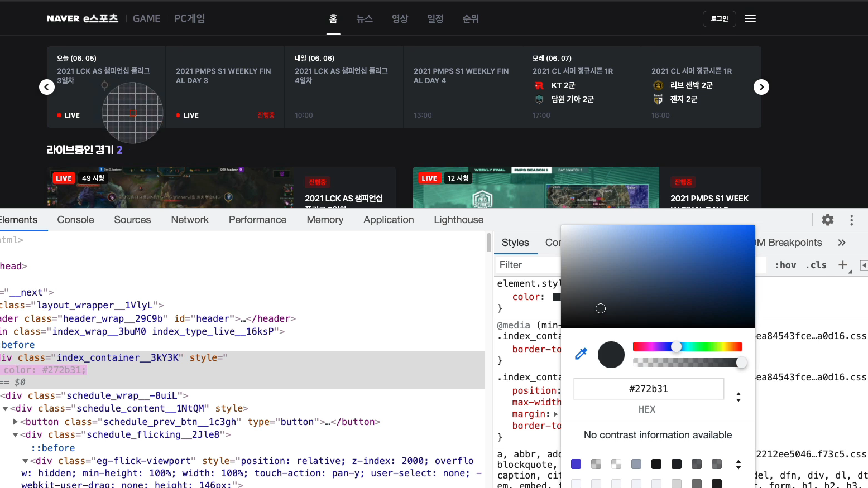
Task: Open the Network tab
Action: coord(190,220)
